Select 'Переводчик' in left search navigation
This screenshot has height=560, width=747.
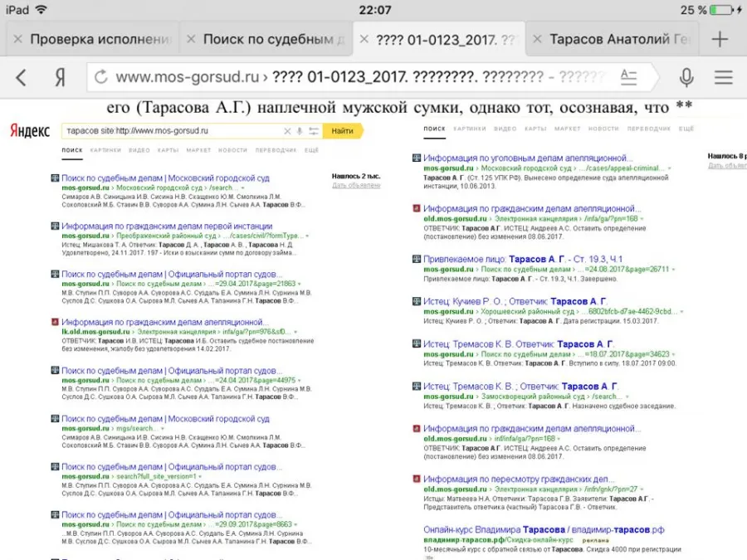(x=276, y=150)
